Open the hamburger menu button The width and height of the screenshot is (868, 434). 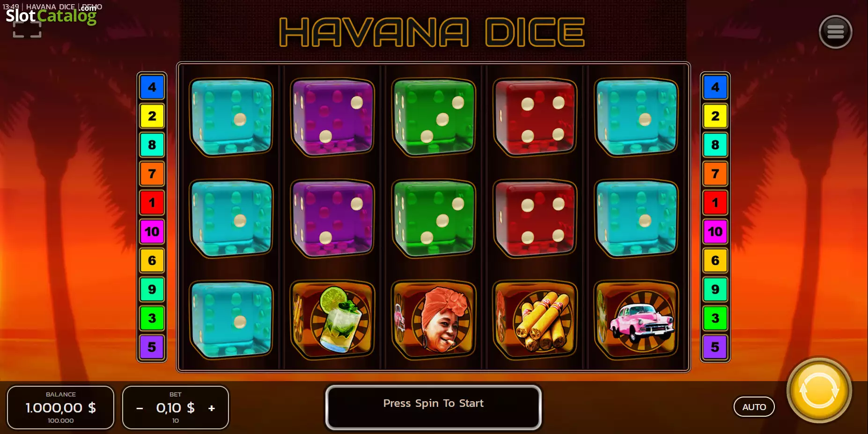pyautogui.click(x=835, y=32)
